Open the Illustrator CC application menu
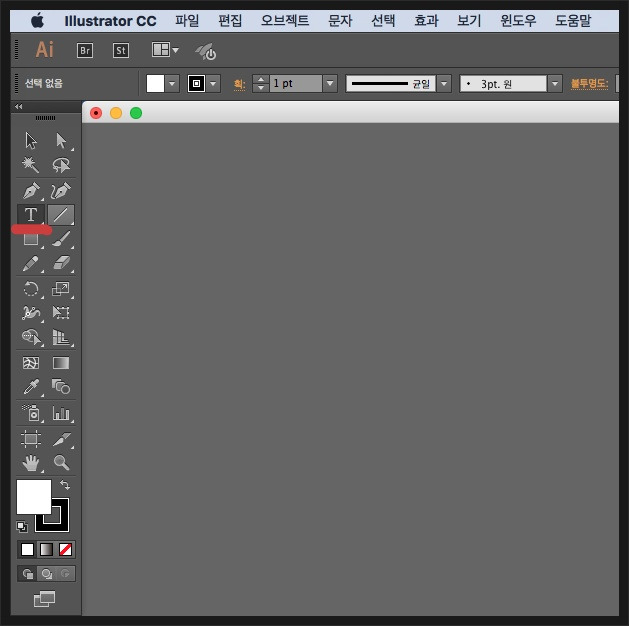Image resolution: width=629 pixels, height=626 pixels. (x=110, y=21)
